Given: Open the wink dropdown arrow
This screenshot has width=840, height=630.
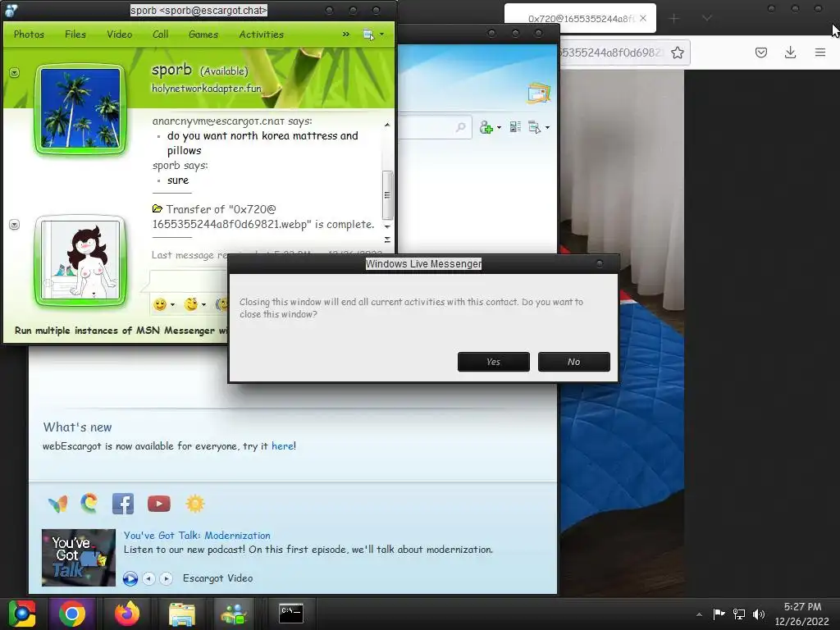Looking at the screenshot, I should tap(203, 305).
